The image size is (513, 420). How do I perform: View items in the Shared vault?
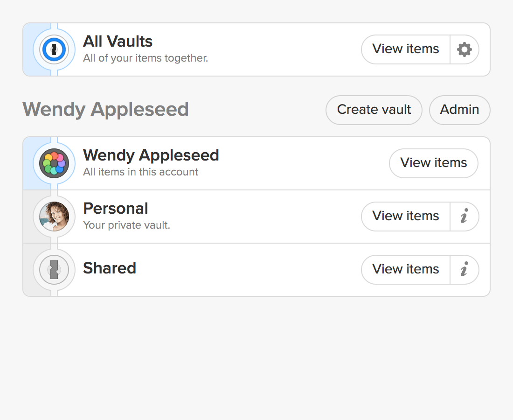[406, 270]
